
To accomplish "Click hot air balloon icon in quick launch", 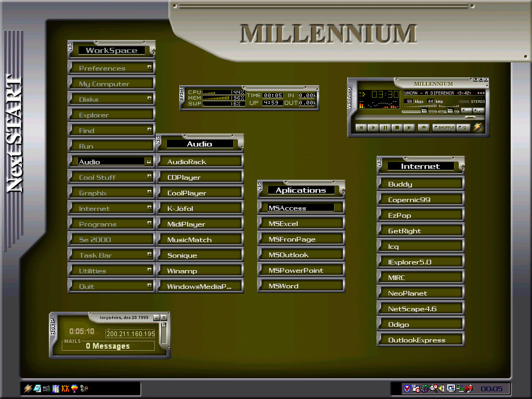I will [75, 389].
